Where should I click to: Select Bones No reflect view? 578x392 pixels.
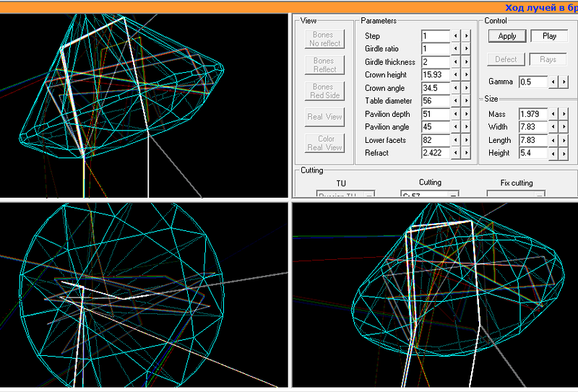point(324,39)
